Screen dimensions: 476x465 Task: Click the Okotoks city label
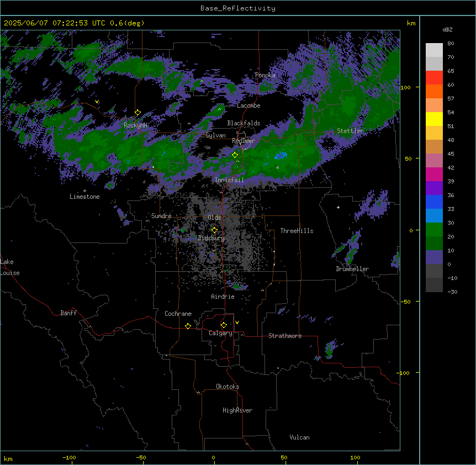[x=228, y=387]
